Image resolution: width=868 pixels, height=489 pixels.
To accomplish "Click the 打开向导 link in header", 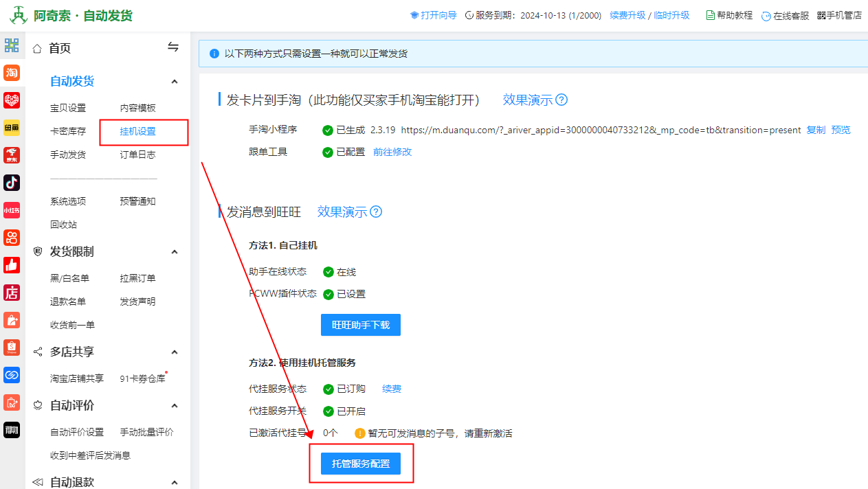I will [x=438, y=15].
